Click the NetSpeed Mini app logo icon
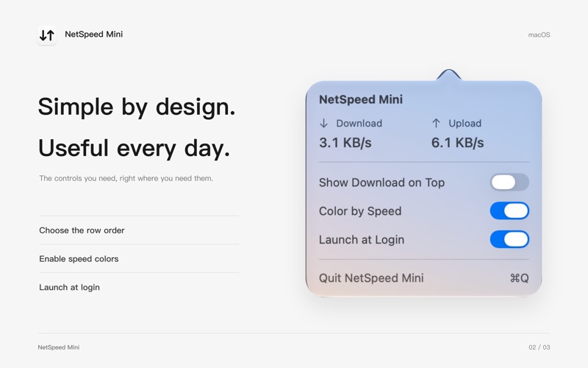588x368 pixels. [47, 35]
